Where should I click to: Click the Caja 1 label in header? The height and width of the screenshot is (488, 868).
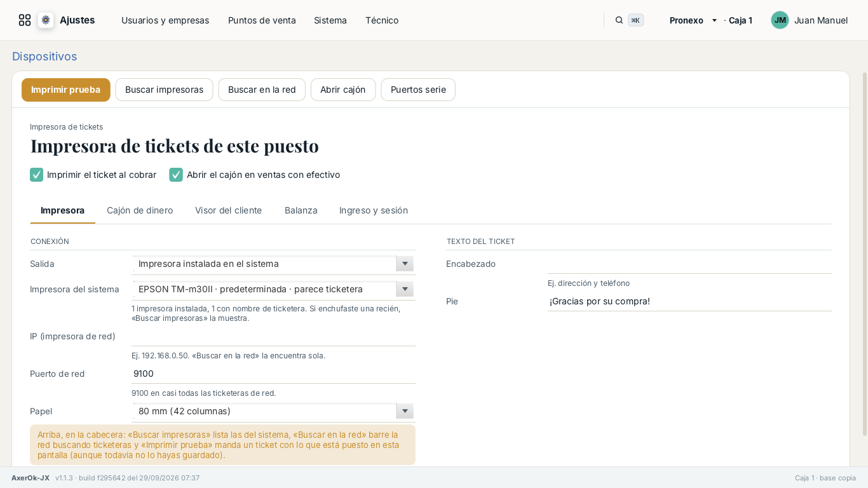740,20
